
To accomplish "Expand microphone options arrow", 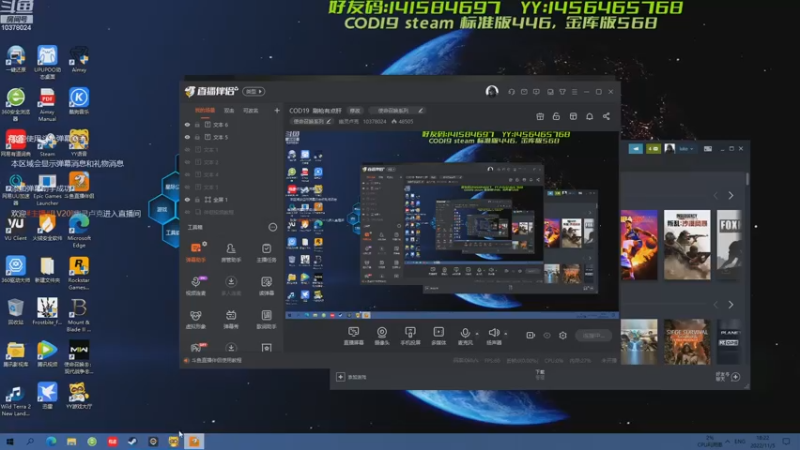I will tap(477, 334).
